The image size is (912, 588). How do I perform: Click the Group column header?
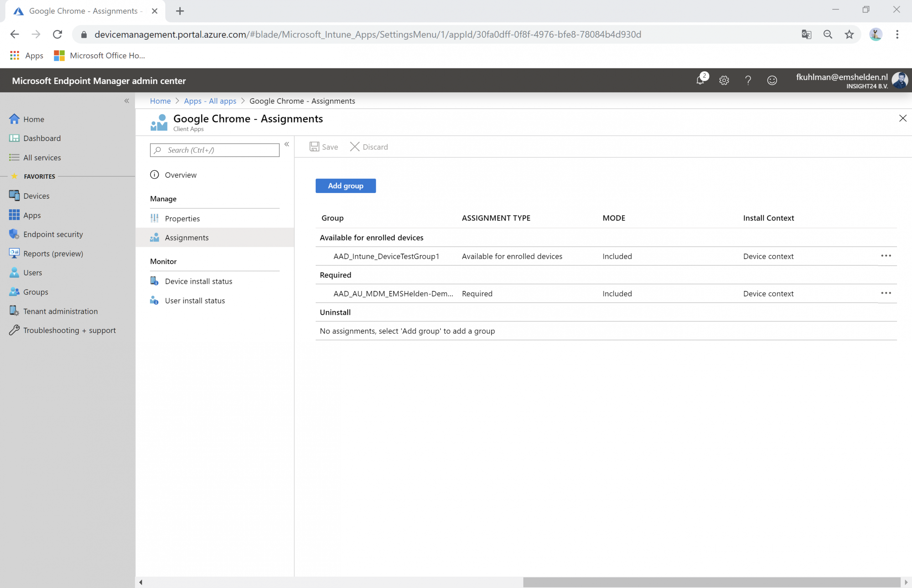332,218
